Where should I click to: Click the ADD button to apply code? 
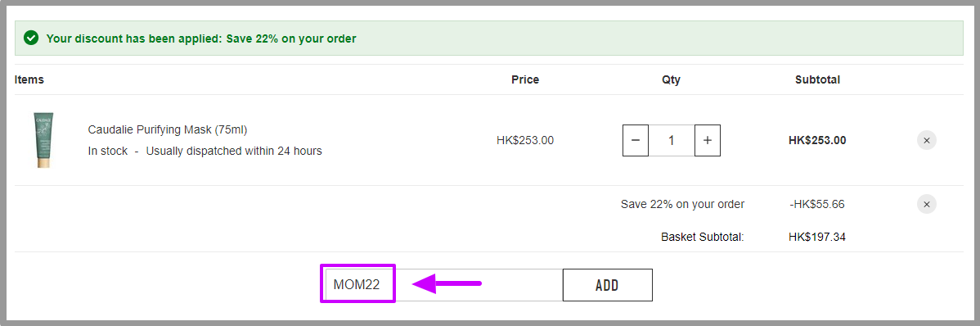click(608, 285)
